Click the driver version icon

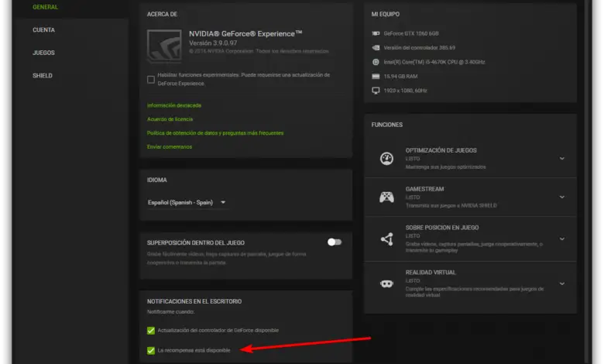(376, 48)
